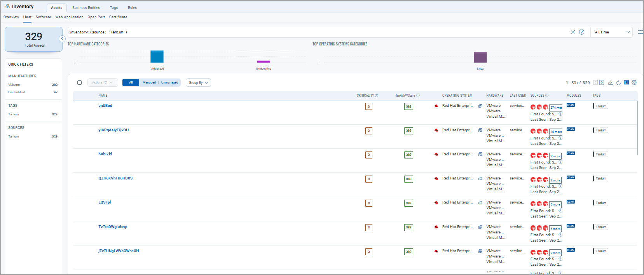Click the blue Virtualized hardware bar
This screenshot has height=275, width=644.
(x=157, y=57)
